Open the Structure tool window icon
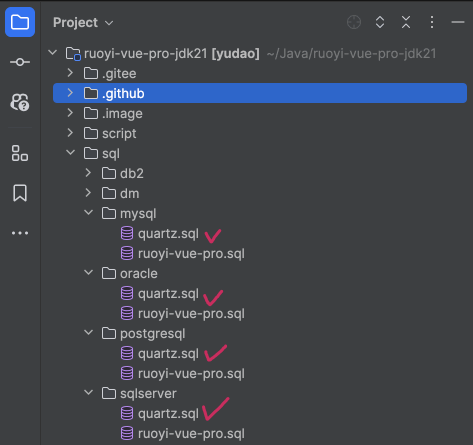The image size is (473, 445). pos(20,153)
